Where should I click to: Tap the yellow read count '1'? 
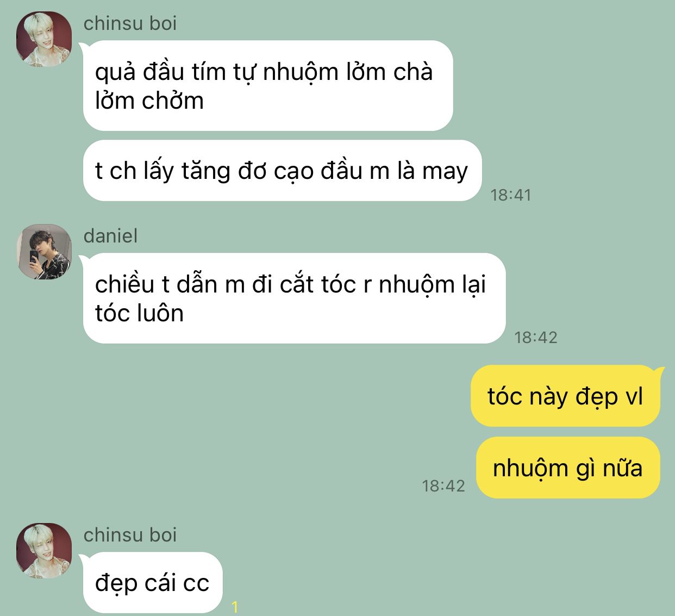(235, 607)
